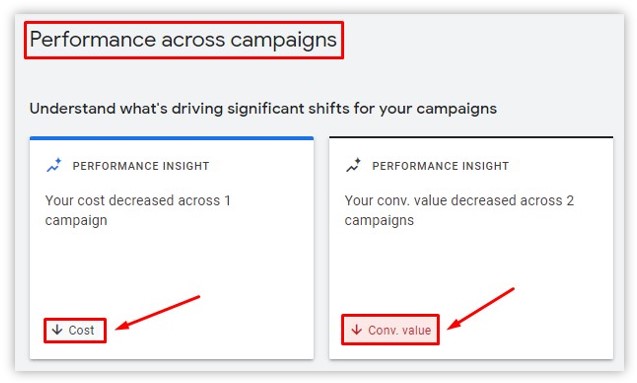Click the Conv. value text in the red chip

(399, 330)
